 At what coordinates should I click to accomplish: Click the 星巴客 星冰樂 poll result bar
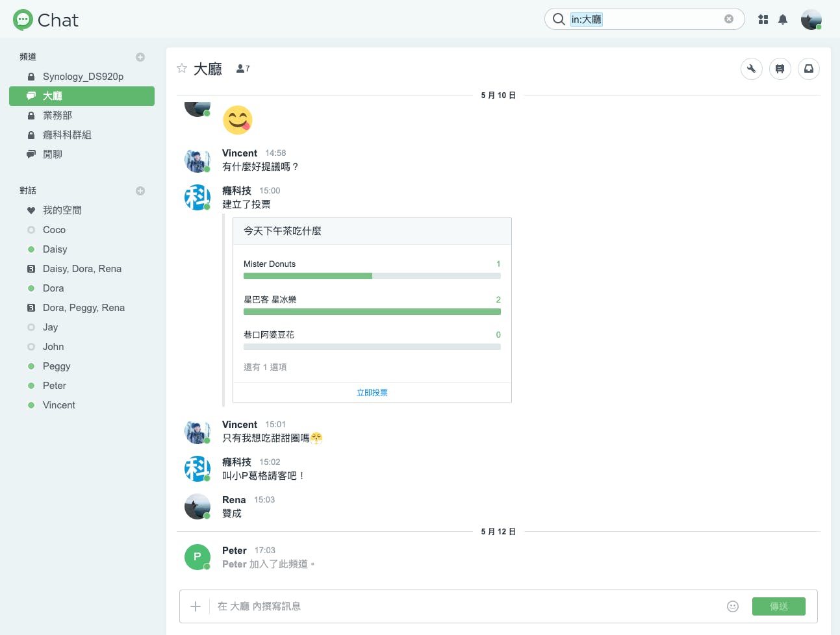click(372, 312)
